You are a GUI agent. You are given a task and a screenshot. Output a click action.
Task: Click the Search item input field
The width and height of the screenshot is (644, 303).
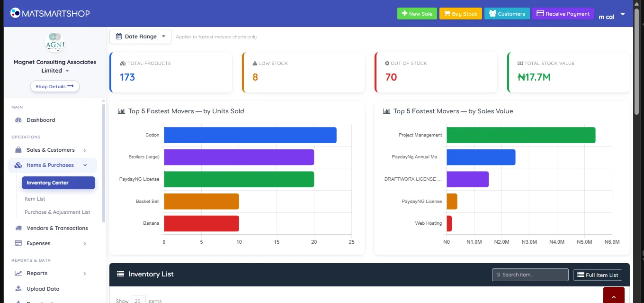click(x=530, y=275)
